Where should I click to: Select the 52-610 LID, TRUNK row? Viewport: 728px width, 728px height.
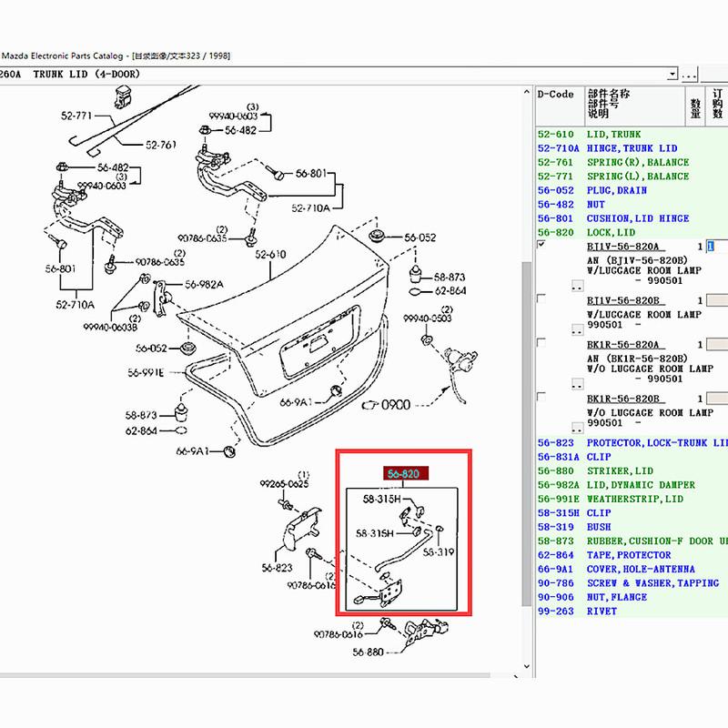pos(632,134)
